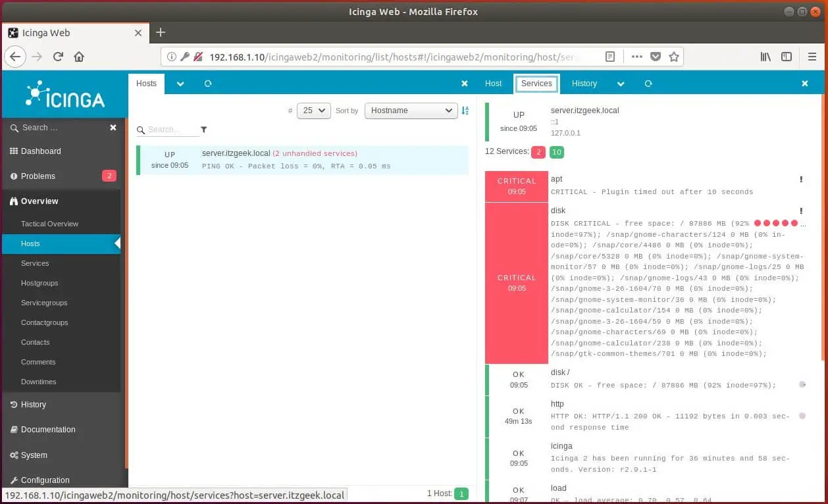Refresh the host detail pane
The image size is (828, 504).
[648, 84]
